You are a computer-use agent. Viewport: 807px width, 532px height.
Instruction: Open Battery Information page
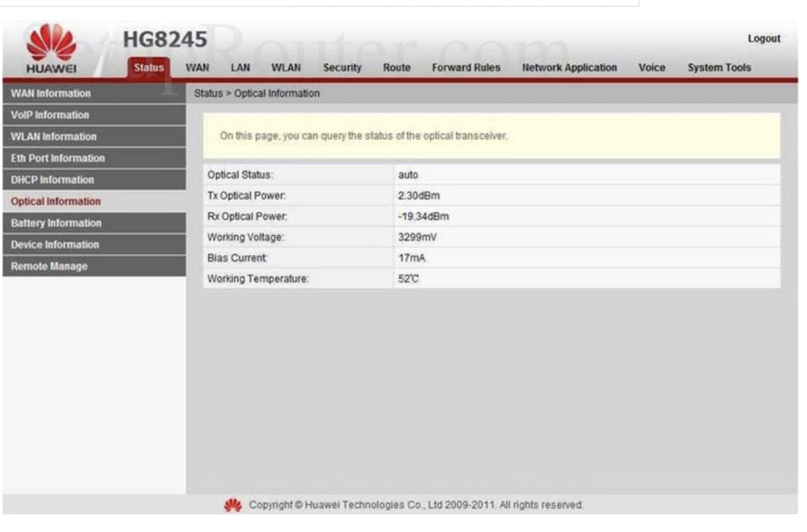click(x=94, y=223)
